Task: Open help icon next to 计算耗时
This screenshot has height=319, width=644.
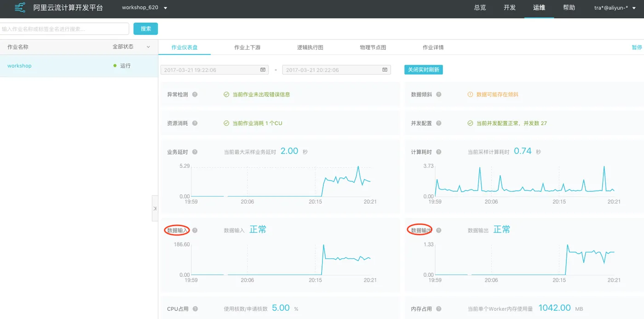Action: pos(439,152)
